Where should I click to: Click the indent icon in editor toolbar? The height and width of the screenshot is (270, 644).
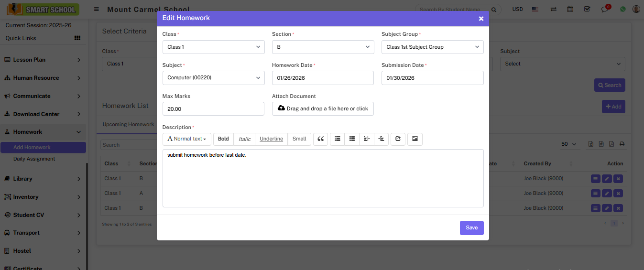point(381,139)
